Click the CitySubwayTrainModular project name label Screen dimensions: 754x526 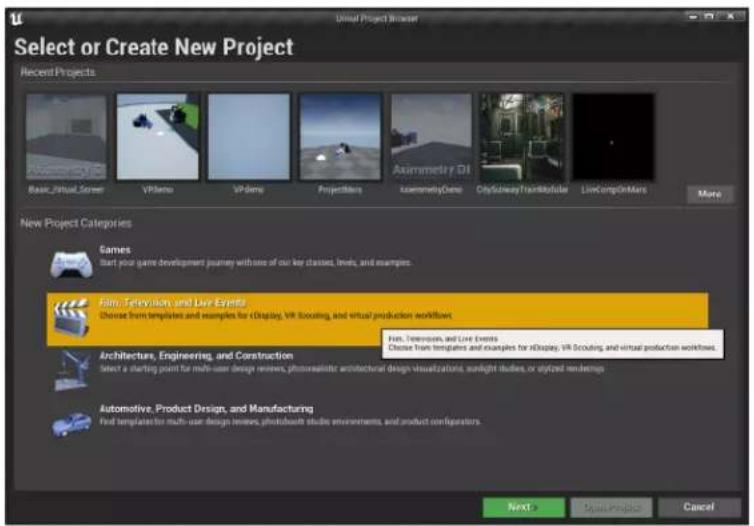pyautogui.click(x=522, y=189)
